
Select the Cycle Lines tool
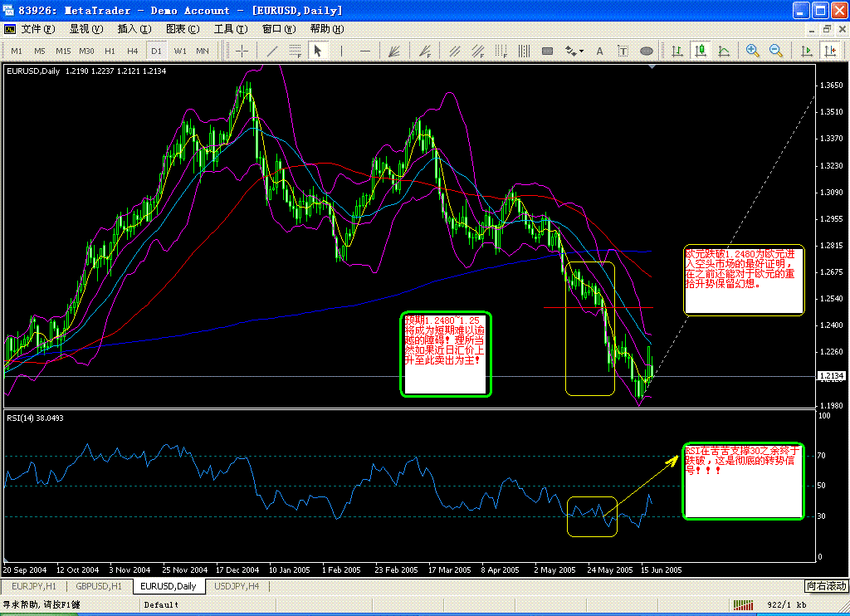point(525,51)
